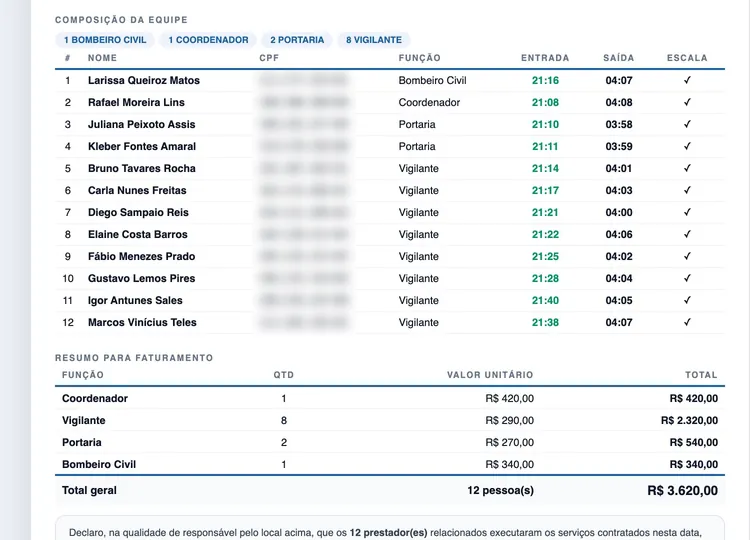Screen dimensions: 750x540
Task: Select the name Gustavo Lemos Pires
Action: tap(141, 278)
